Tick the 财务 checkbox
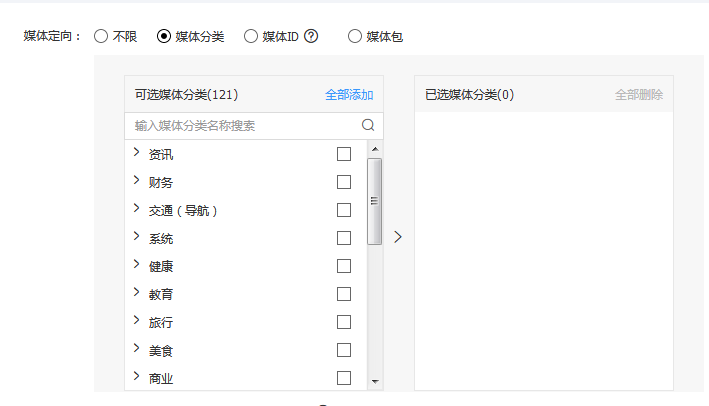The height and width of the screenshot is (406, 709). pos(344,182)
